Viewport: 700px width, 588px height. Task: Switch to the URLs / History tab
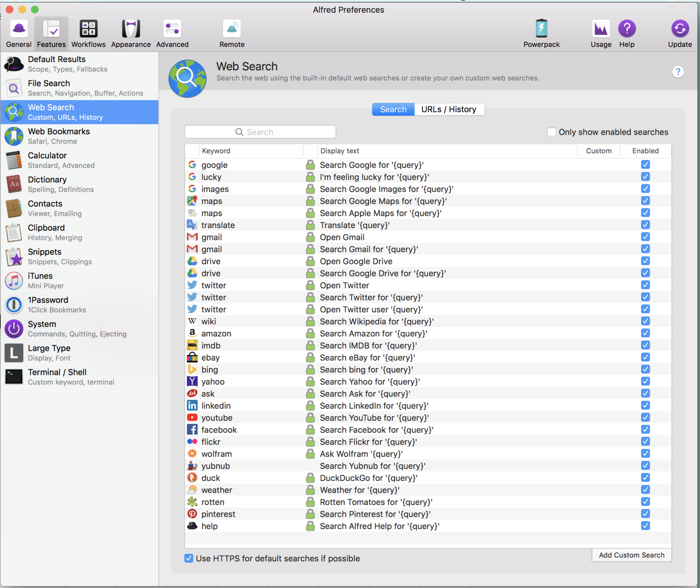449,109
